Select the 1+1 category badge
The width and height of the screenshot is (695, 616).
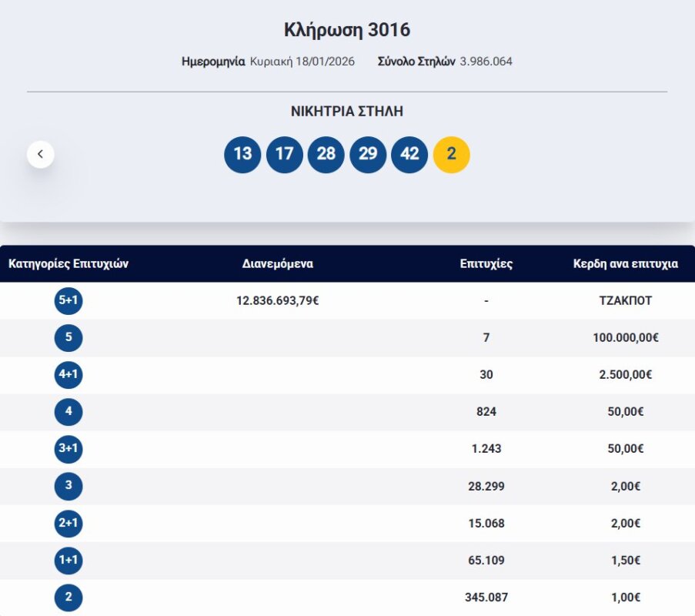point(68,561)
